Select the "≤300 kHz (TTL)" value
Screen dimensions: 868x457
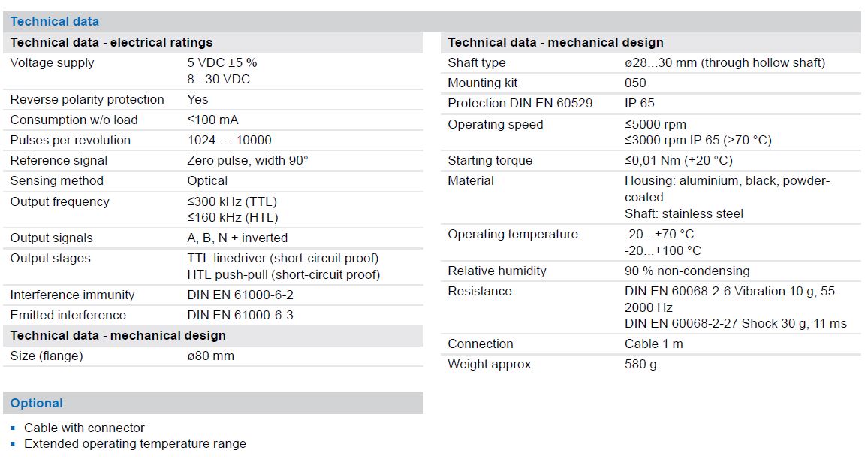(x=231, y=202)
